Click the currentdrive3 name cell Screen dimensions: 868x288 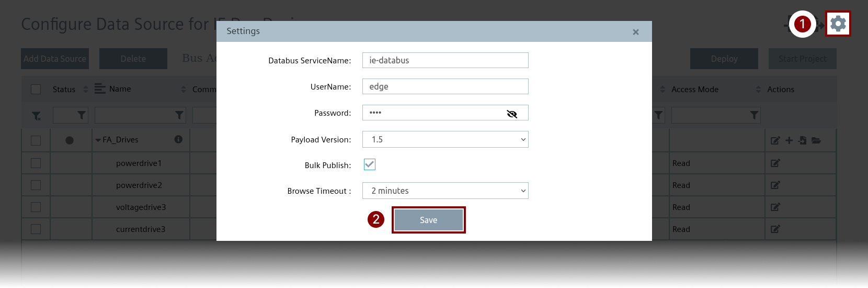click(x=141, y=229)
